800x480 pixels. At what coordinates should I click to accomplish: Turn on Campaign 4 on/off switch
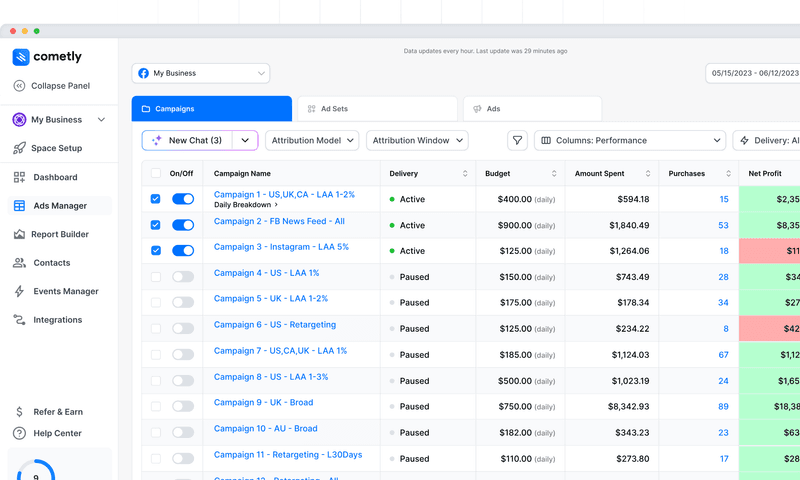click(183, 277)
